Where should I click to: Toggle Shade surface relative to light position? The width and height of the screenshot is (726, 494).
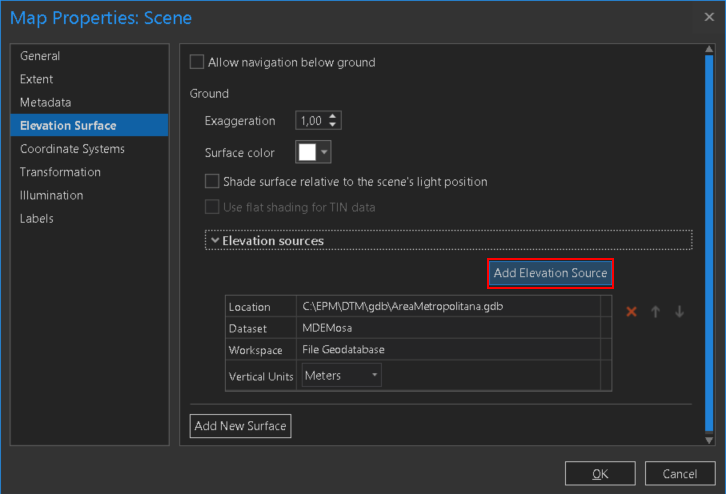click(x=211, y=182)
